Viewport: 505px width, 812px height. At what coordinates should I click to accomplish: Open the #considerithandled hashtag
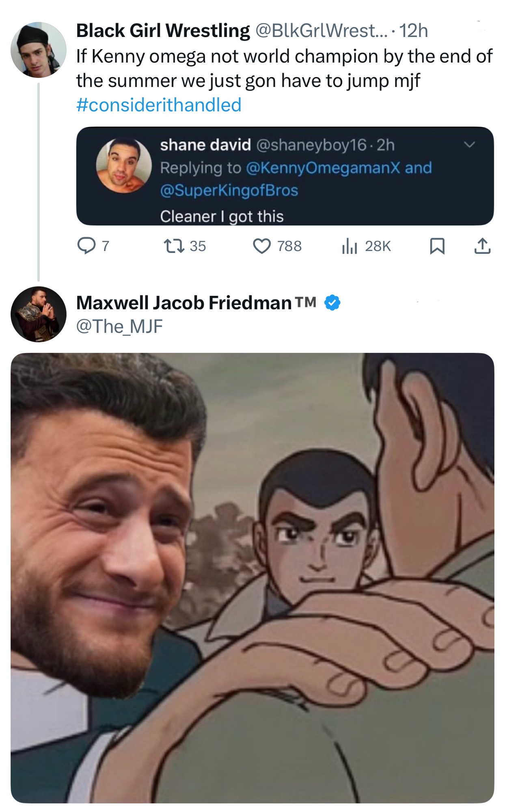(159, 105)
